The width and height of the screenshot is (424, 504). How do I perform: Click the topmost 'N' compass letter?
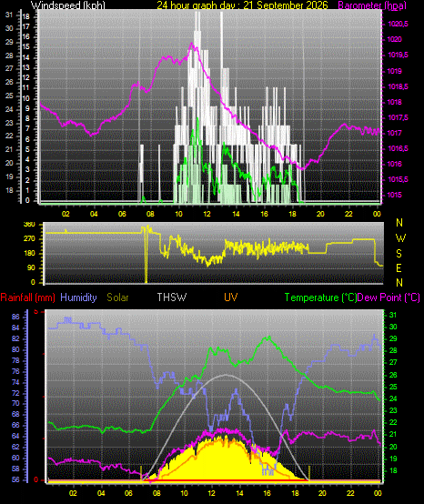(x=399, y=222)
